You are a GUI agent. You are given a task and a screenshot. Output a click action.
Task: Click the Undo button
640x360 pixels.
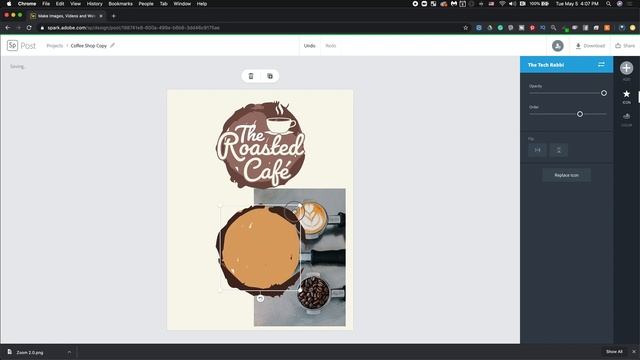(309, 46)
